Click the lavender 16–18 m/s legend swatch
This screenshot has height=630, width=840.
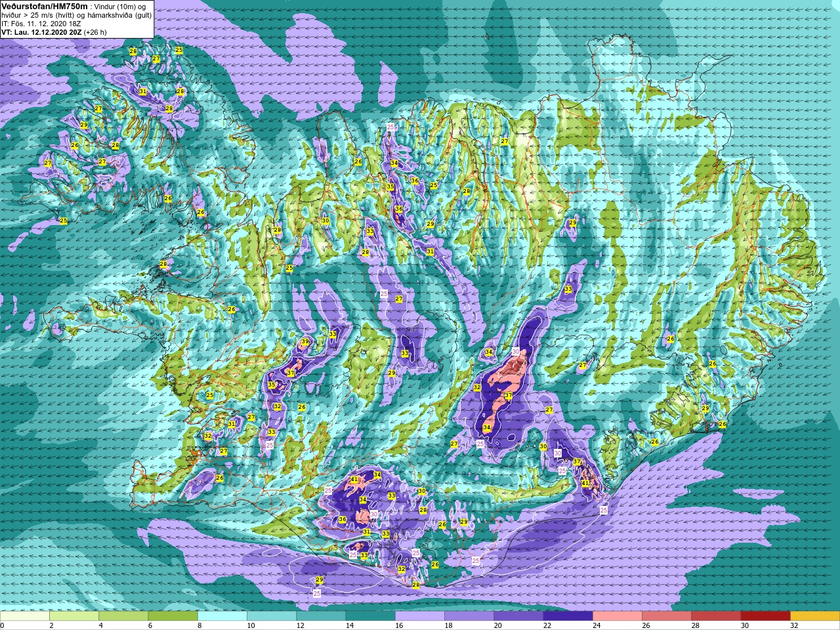[420, 616]
